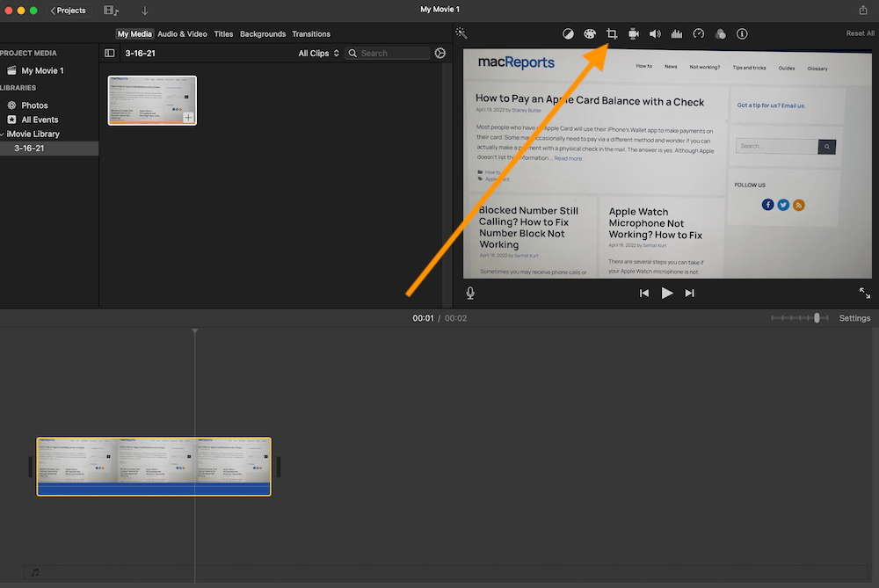Open the stabilization camera tool
The image size is (879, 588).
click(x=634, y=33)
